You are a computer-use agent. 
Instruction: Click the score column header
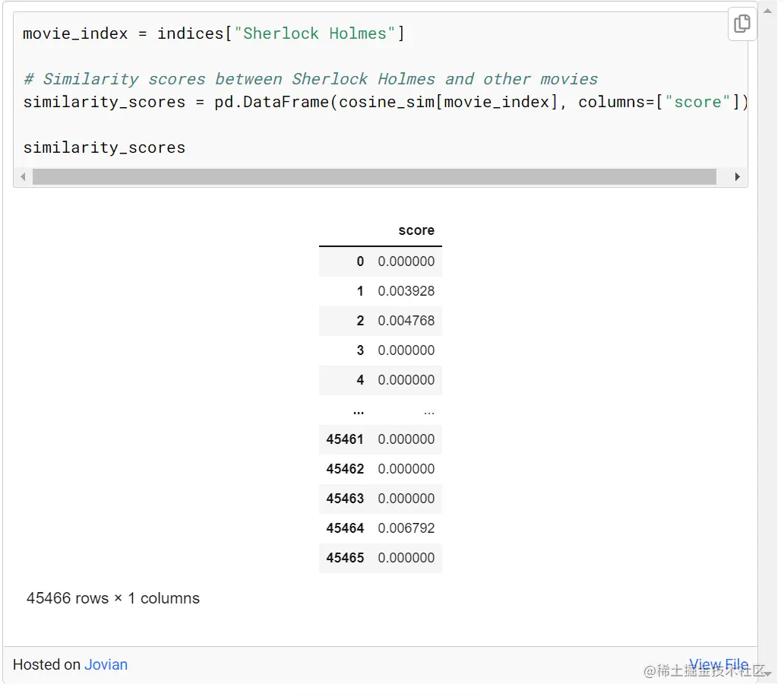(416, 230)
